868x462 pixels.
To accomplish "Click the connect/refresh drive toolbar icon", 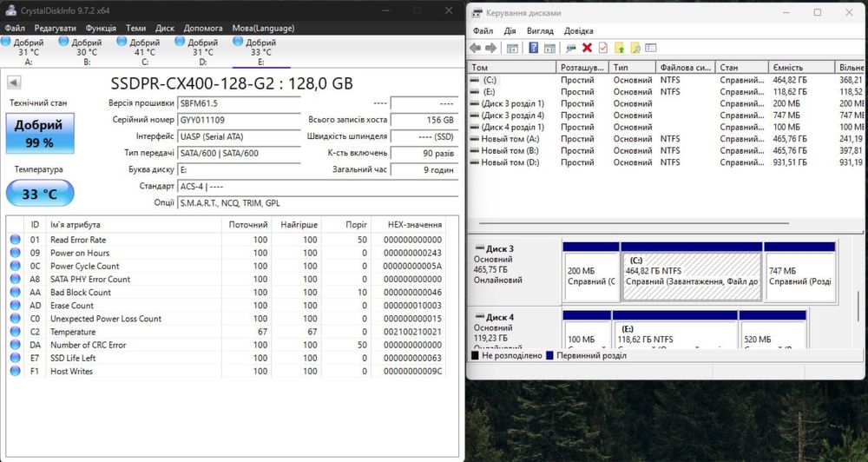I will coord(571,48).
